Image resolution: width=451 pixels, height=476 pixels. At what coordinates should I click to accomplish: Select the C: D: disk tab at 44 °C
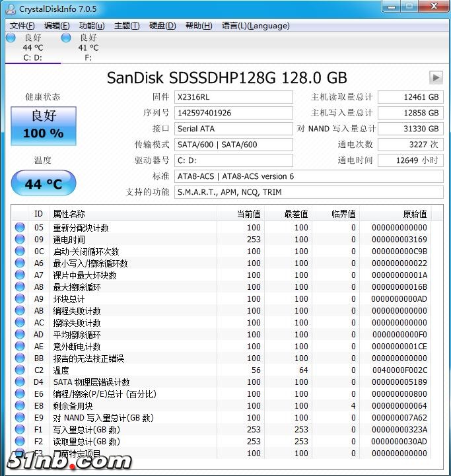[33, 48]
